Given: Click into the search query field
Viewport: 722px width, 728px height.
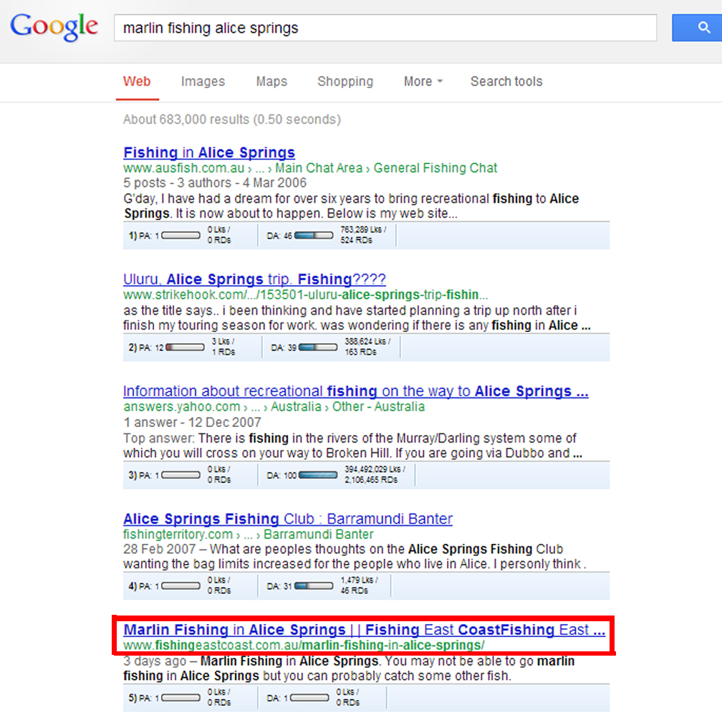Looking at the screenshot, I should 385,29.
